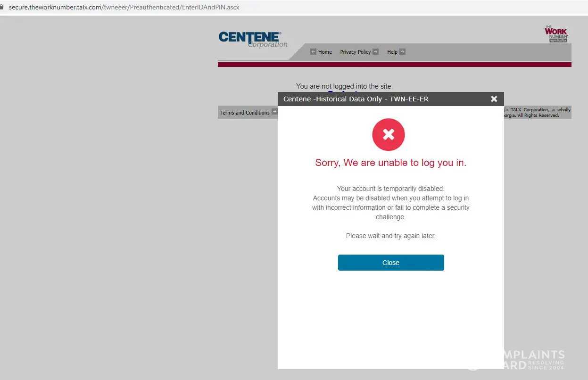Select the URL in the browser address bar
The image size is (588, 380).
[x=124, y=8]
